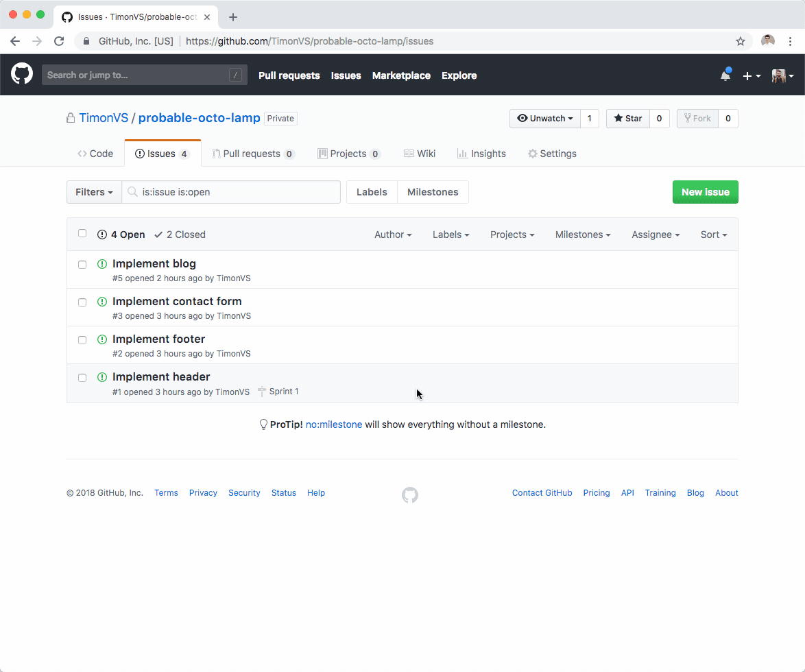Viewport: 805px width, 672px height.
Task: Click the slash shortcut key icon in search
Action: click(x=235, y=75)
